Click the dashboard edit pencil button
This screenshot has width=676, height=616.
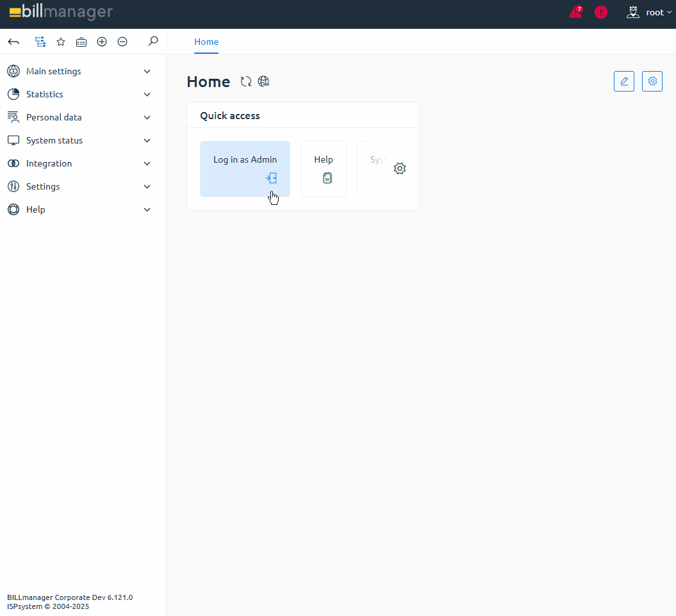point(623,81)
